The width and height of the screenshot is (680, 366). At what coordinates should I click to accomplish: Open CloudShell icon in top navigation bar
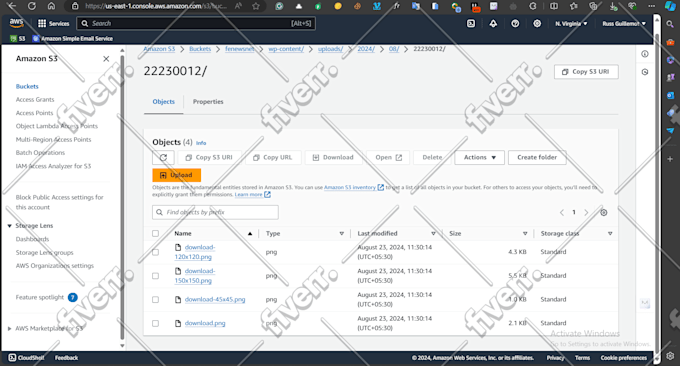point(471,23)
